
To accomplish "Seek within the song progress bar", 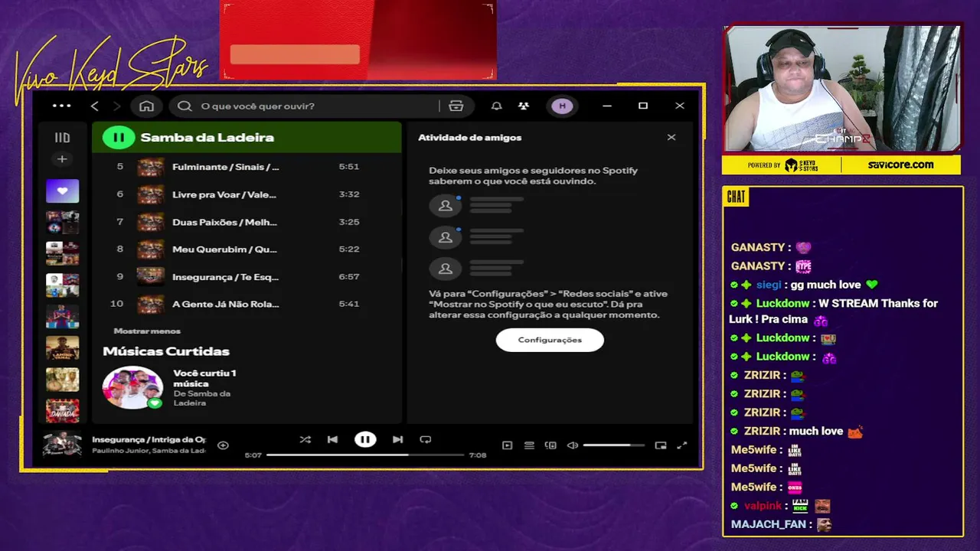I will click(365, 455).
